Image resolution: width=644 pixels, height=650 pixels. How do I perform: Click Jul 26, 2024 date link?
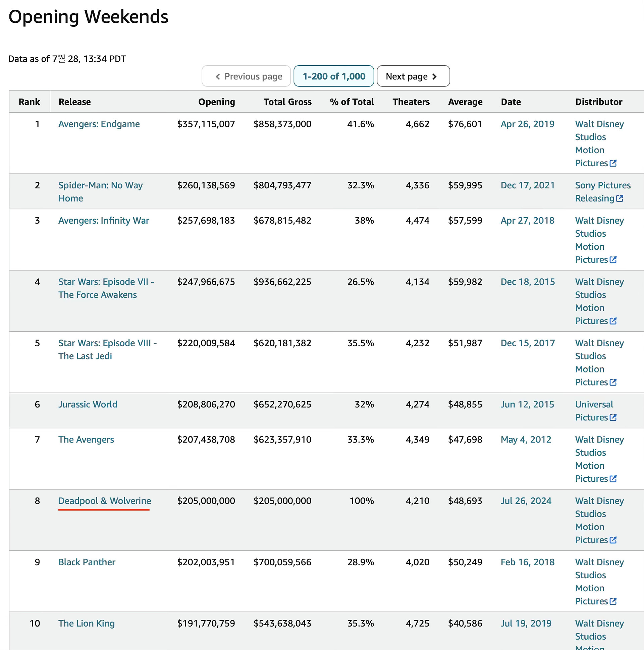pos(526,501)
